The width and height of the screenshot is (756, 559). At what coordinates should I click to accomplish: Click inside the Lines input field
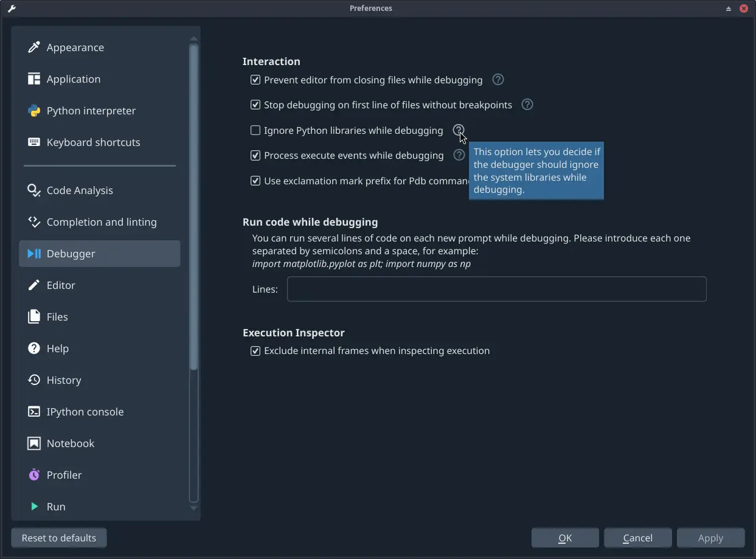(x=496, y=289)
